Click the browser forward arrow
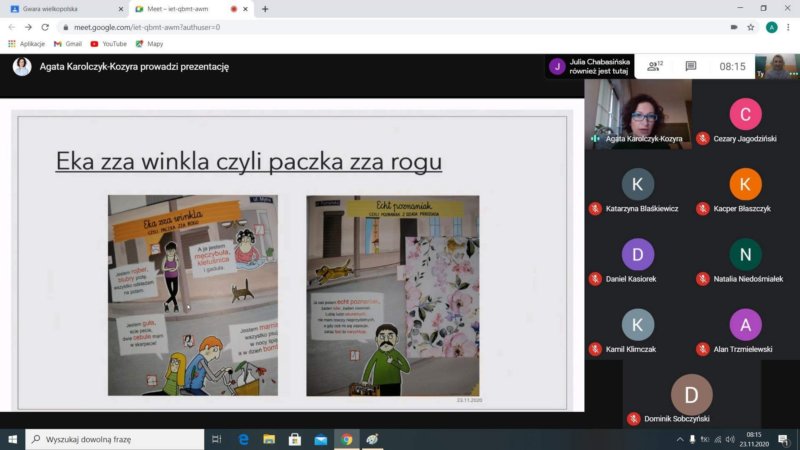This screenshot has width=800, height=450. 28,27
